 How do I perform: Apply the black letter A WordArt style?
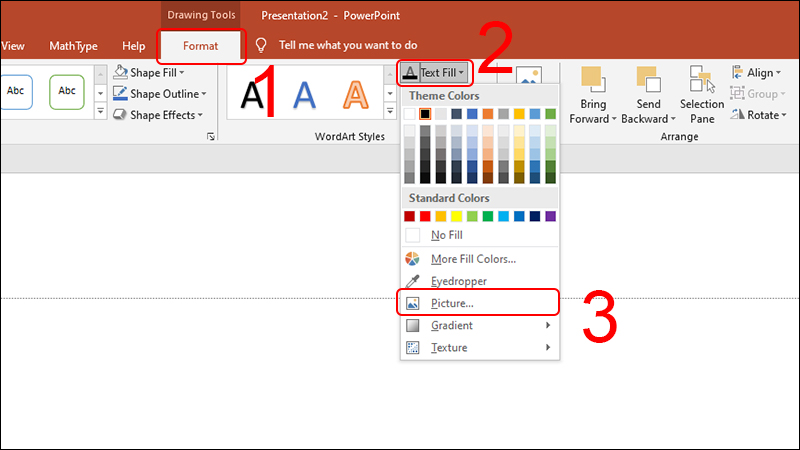point(253,95)
